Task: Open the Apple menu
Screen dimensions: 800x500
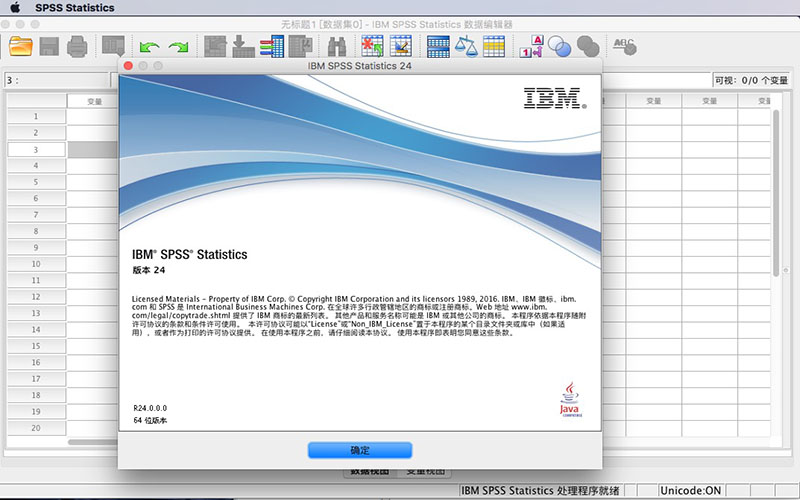Action: [15, 7]
